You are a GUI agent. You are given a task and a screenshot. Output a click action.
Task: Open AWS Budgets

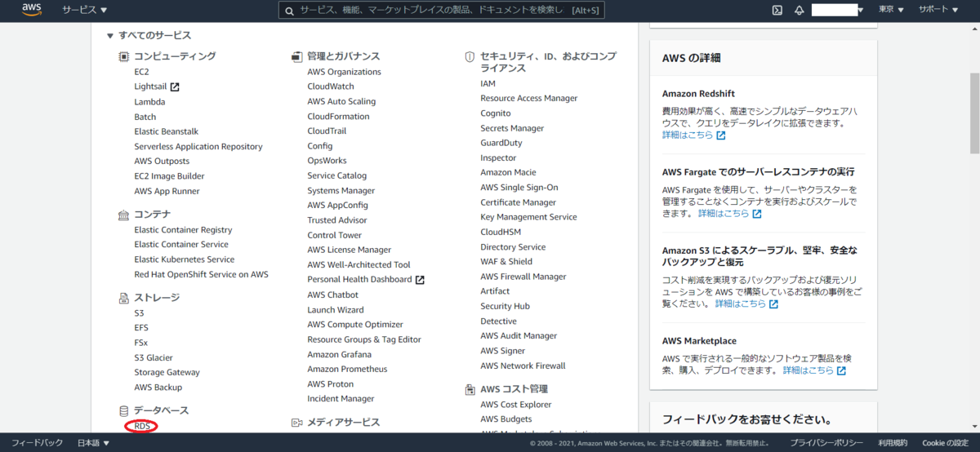(x=506, y=419)
